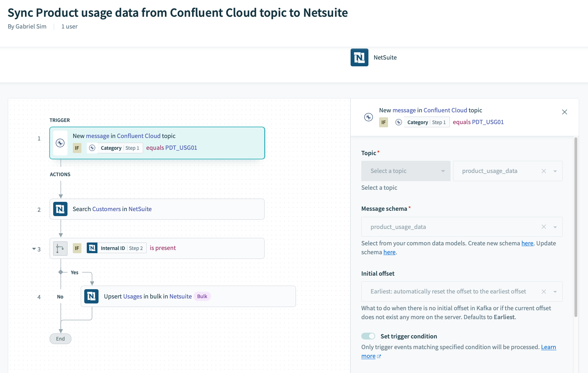Clear the product_usage_data topic value

click(x=544, y=171)
